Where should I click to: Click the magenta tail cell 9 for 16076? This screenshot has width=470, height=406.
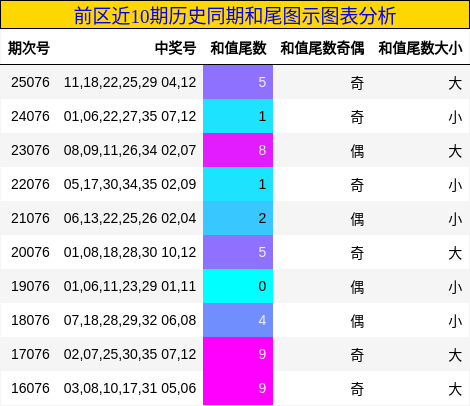pos(238,388)
